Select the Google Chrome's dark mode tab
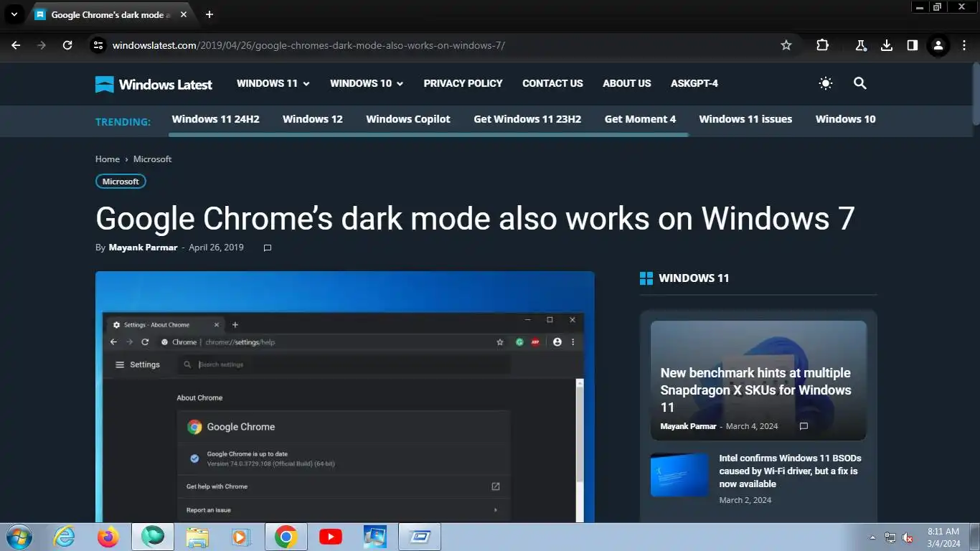Screen dimensions: 980x551 point(111,15)
